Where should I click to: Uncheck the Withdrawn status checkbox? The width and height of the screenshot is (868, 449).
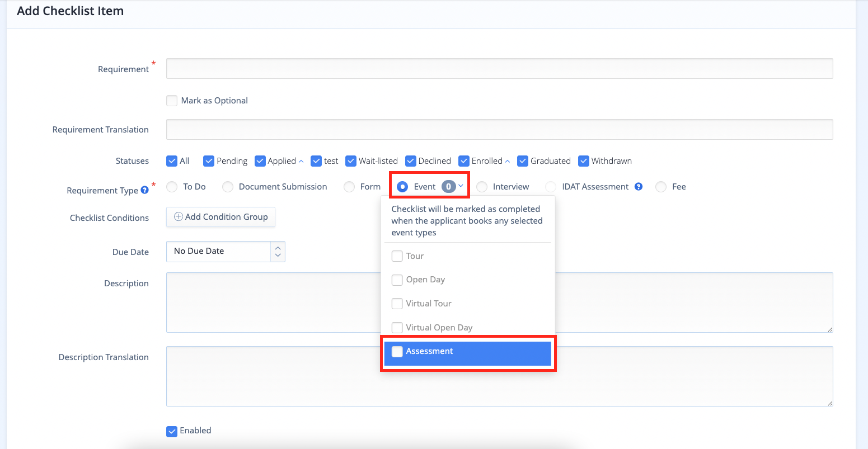[584, 161]
